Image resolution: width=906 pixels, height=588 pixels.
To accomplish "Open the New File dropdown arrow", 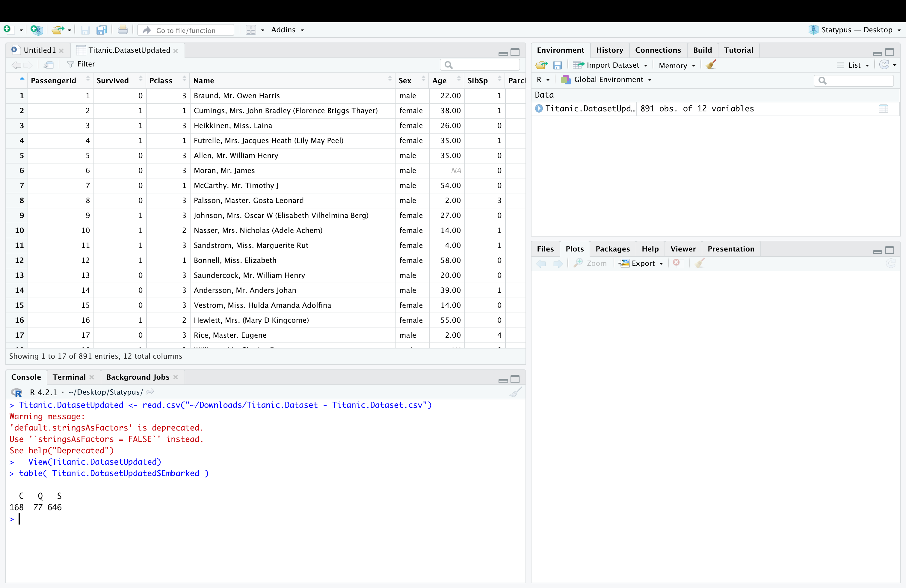I will click(x=21, y=31).
